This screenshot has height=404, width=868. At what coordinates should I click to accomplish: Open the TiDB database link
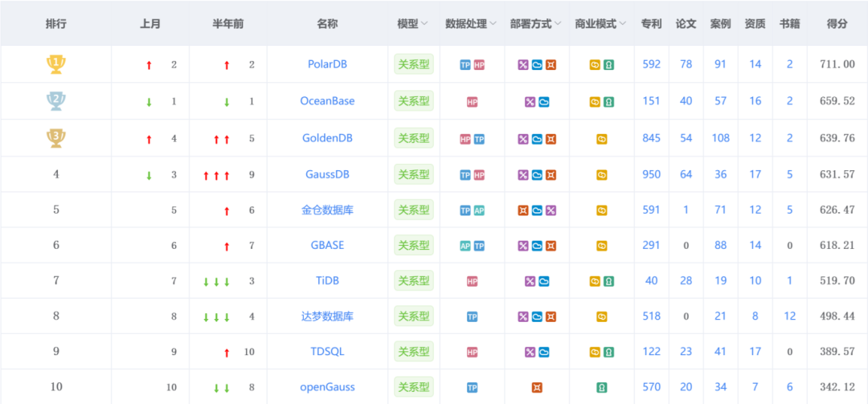327,280
